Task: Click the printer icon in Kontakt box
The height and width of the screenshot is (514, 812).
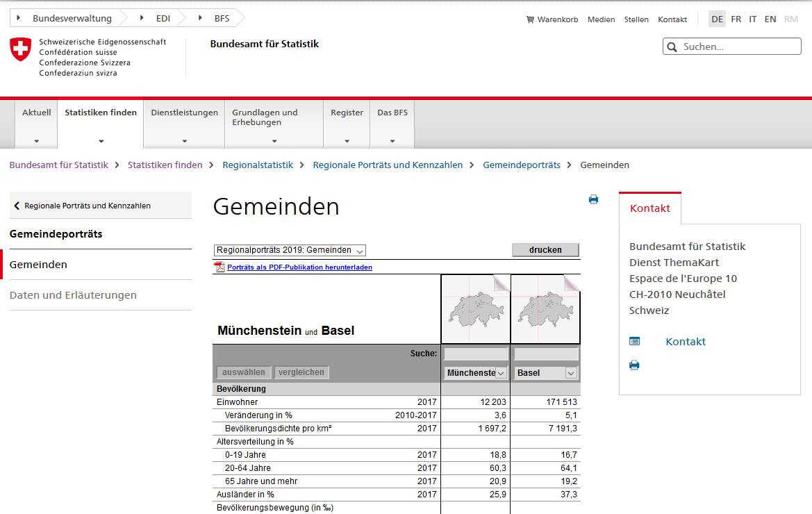Action: tap(634, 365)
